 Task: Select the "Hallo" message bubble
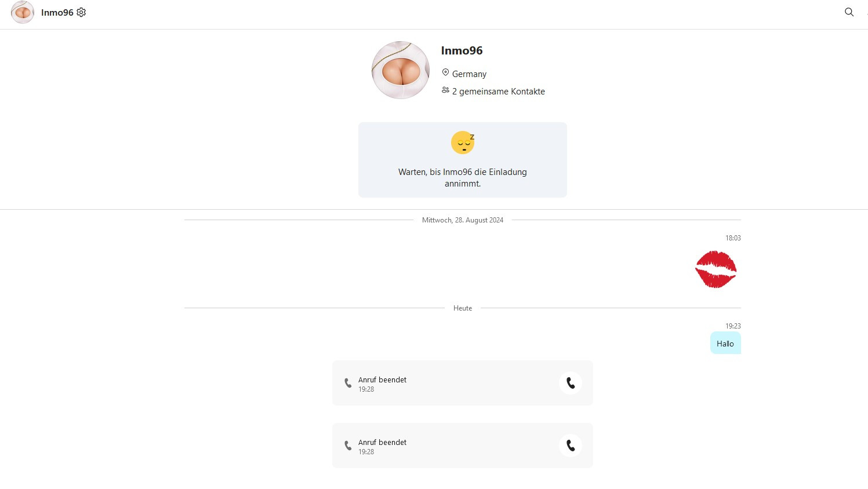pyautogui.click(x=725, y=344)
